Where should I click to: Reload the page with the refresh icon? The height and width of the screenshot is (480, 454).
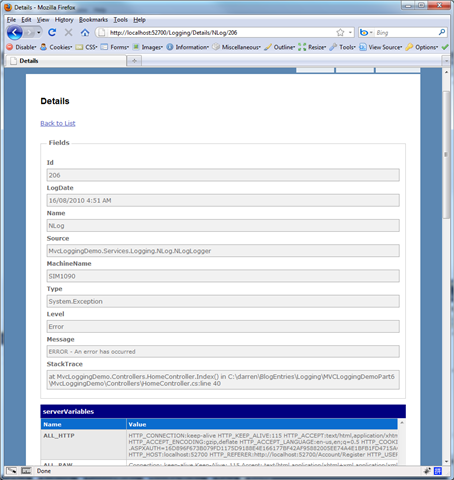coord(52,32)
